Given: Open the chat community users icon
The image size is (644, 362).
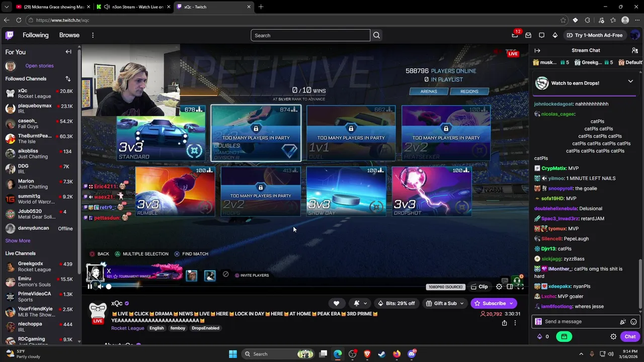Looking at the screenshot, I should [635, 50].
